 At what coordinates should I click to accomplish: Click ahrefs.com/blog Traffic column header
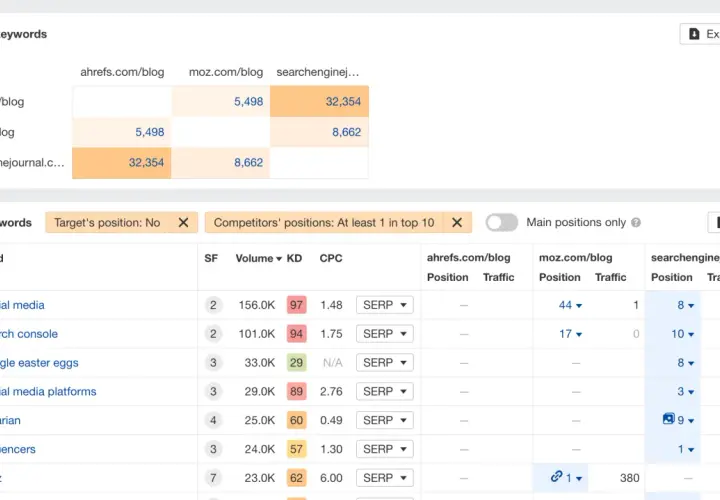[x=498, y=277]
